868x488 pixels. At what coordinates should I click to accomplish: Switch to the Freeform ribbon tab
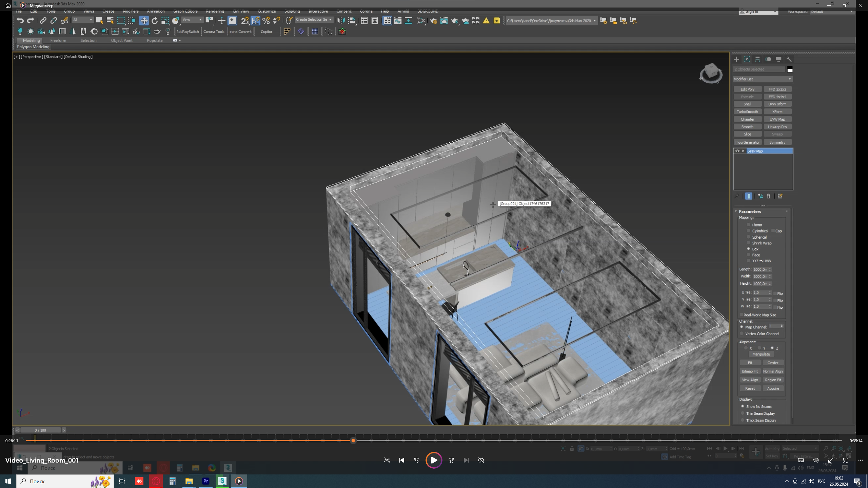coord(58,40)
